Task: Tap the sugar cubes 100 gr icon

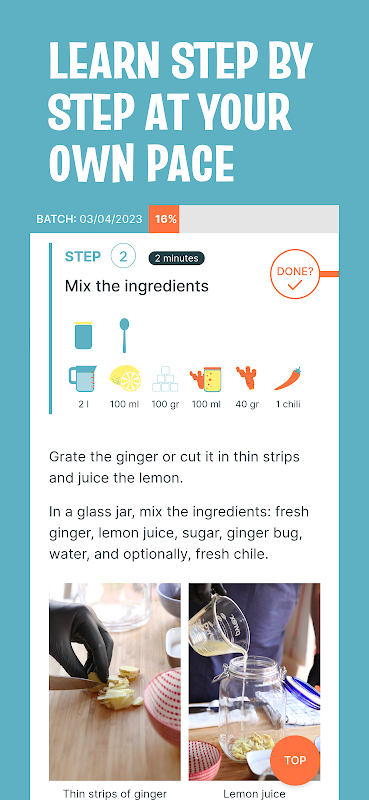Action: click(164, 379)
